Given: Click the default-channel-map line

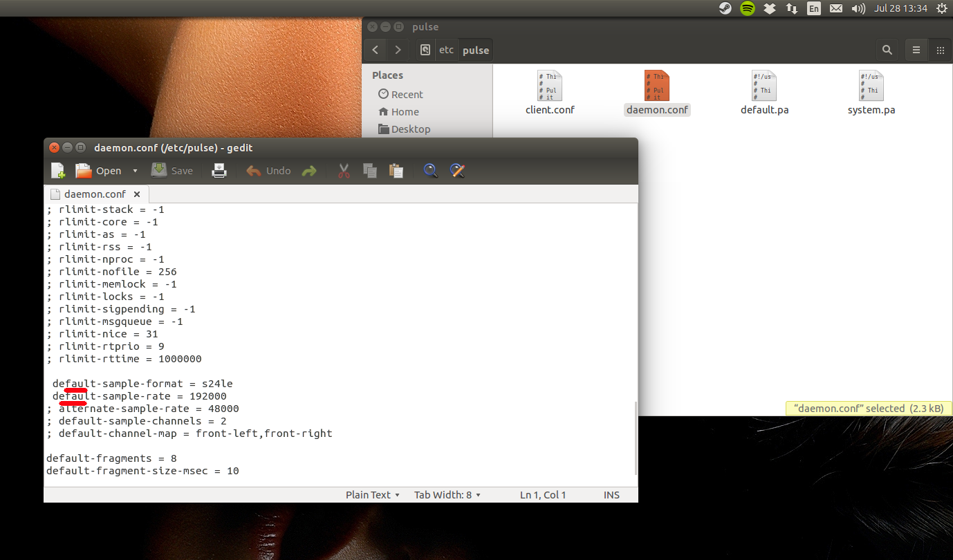Looking at the screenshot, I should [189, 433].
